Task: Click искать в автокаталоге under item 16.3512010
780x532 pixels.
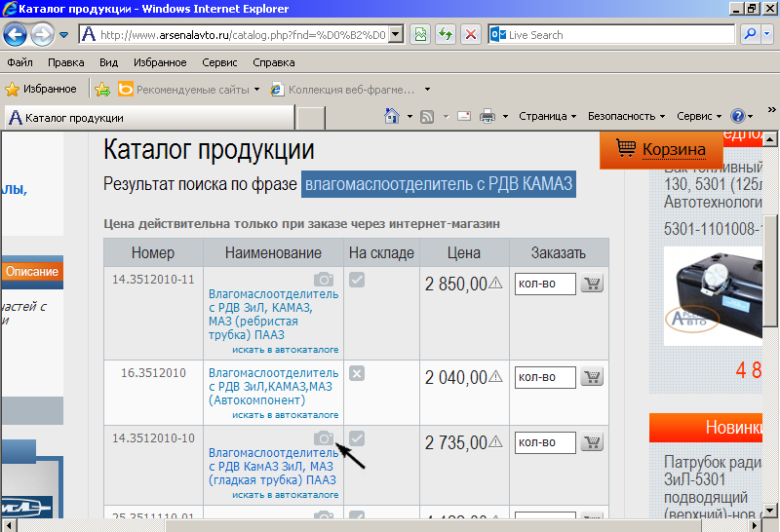Action: pyautogui.click(x=285, y=415)
